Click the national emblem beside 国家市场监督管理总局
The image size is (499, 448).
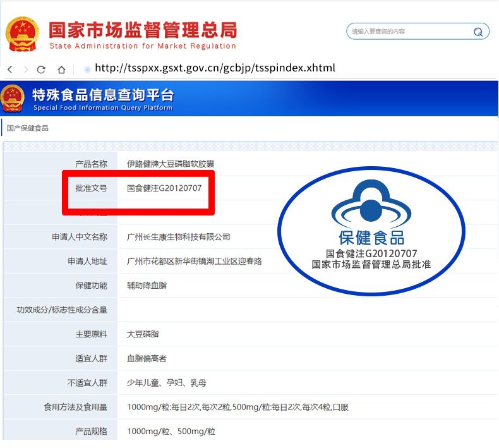[22, 34]
